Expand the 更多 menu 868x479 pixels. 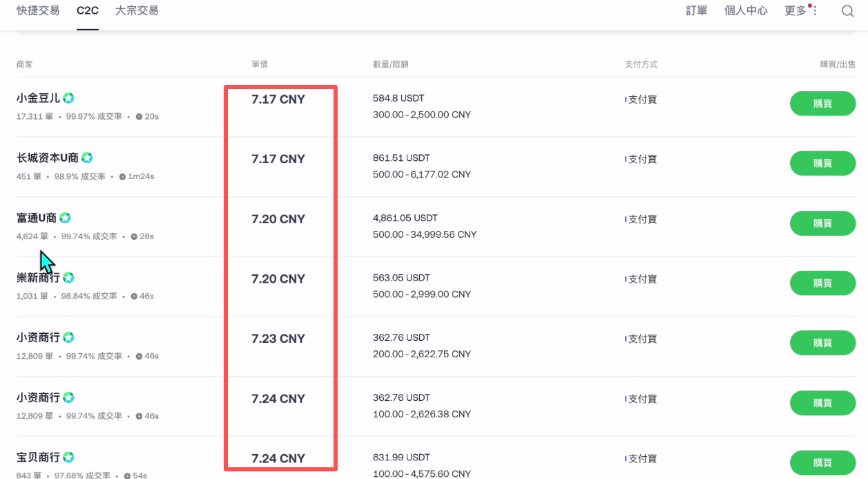click(x=800, y=11)
